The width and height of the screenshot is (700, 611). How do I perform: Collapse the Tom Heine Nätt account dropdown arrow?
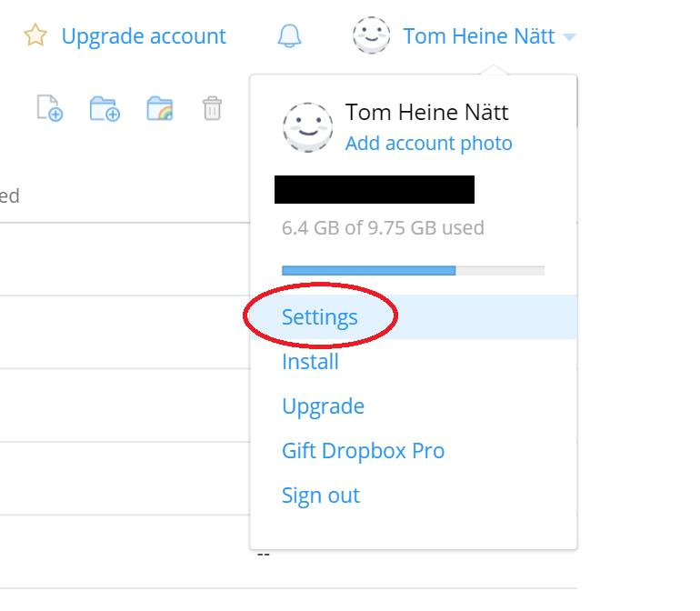(x=569, y=37)
